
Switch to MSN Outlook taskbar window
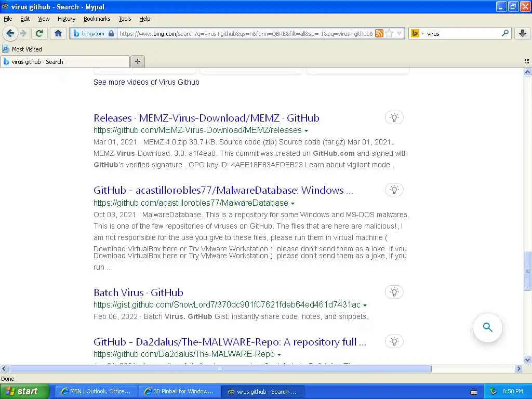(x=96, y=391)
